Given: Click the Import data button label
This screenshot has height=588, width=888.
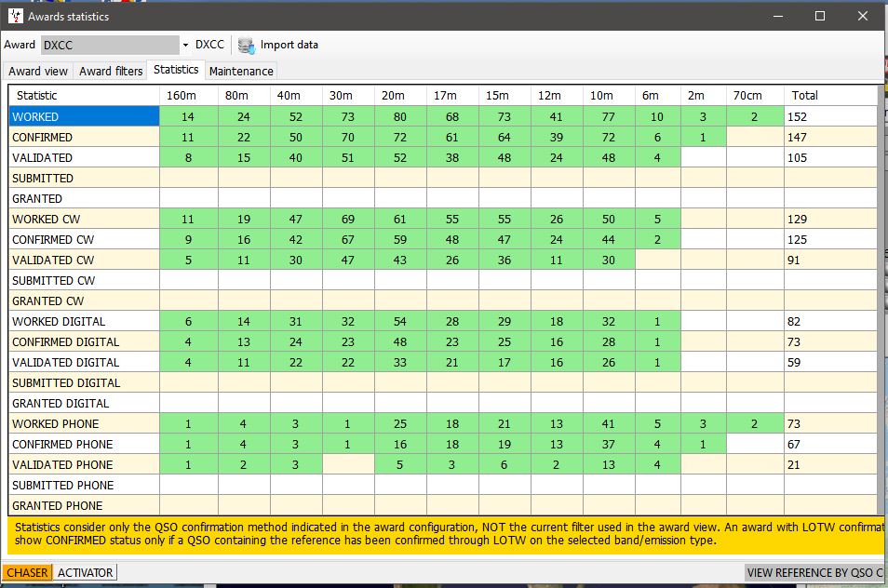Looking at the screenshot, I should (289, 45).
